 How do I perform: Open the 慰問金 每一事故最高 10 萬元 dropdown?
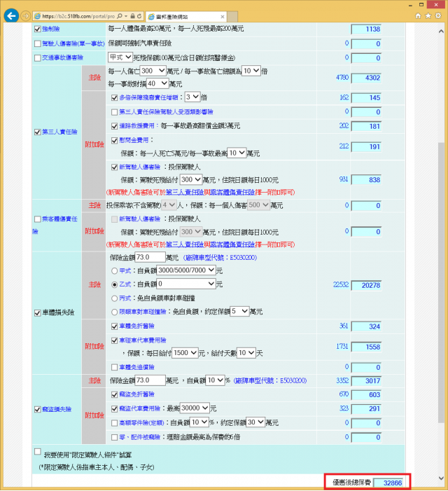(x=237, y=153)
